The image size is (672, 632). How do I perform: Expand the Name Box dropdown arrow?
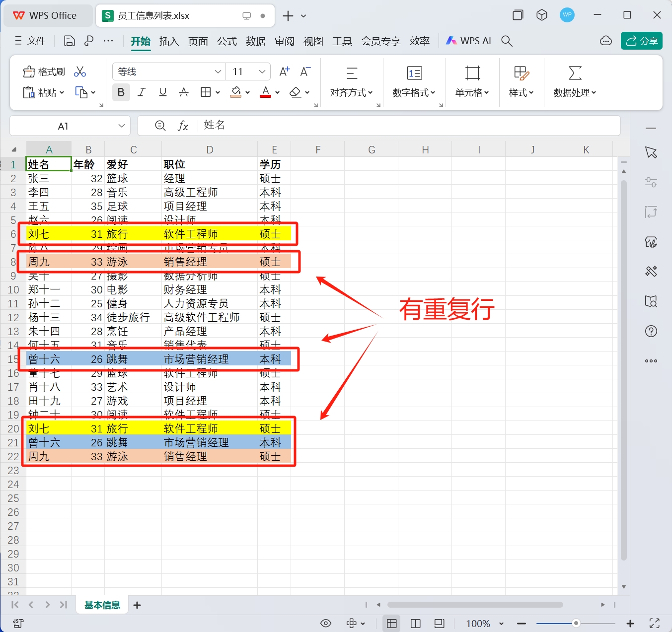click(122, 126)
